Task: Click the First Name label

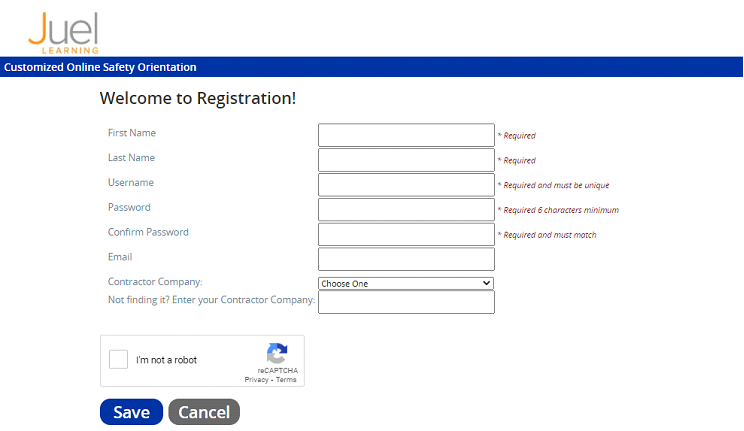Action: tap(132, 133)
